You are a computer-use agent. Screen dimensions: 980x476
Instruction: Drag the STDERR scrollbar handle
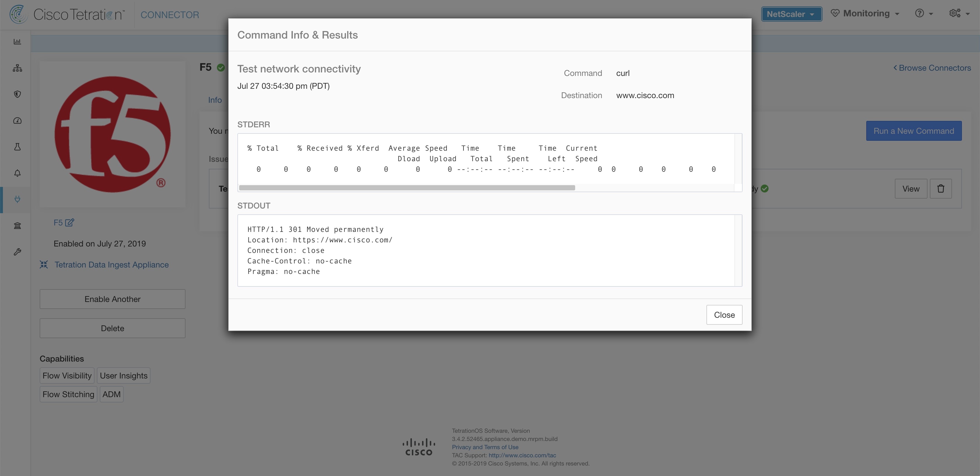[406, 188]
